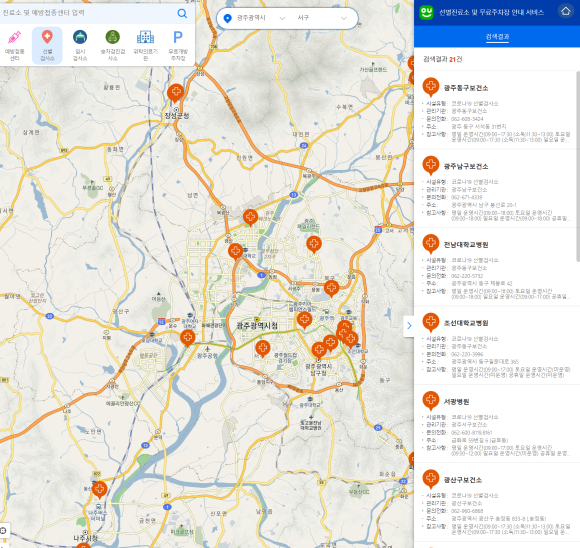580x548 pixels.
Task: Click the marker just right of 광주광역시청
Action: 304,320
